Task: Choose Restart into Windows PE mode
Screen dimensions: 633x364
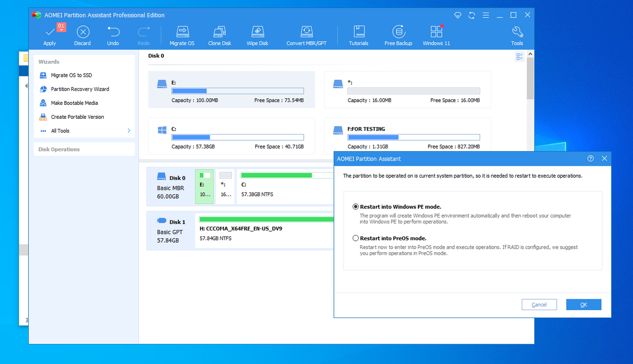Action: 356,207
